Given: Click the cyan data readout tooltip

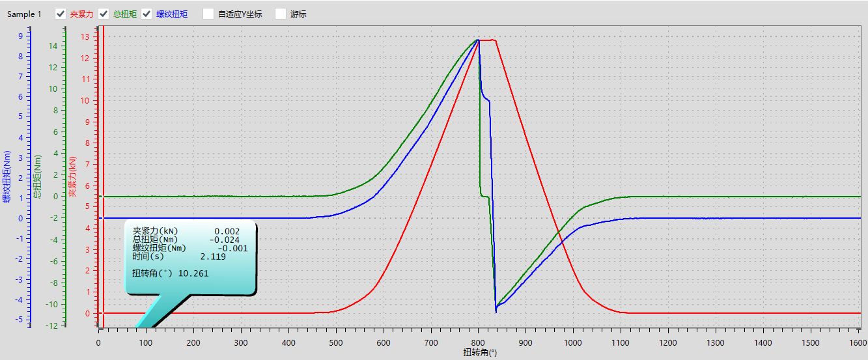Looking at the screenshot, I should tap(191, 258).
